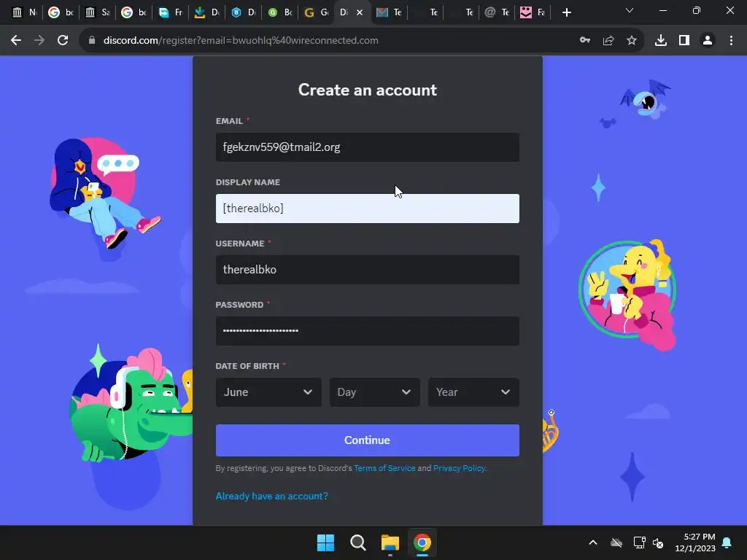
Task: Click Already have an account link
Action: point(271,496)
